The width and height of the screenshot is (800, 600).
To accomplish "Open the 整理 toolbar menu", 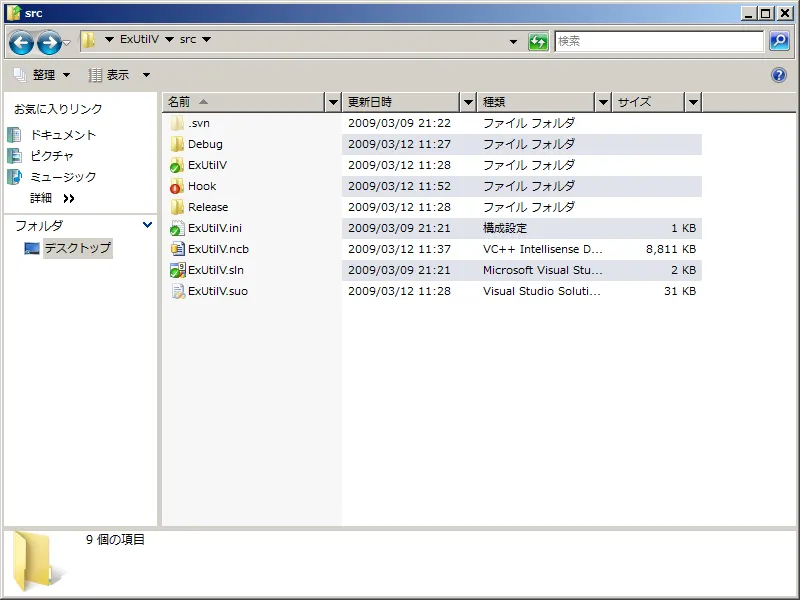I will pyautogui.click(x=42, y=75).
